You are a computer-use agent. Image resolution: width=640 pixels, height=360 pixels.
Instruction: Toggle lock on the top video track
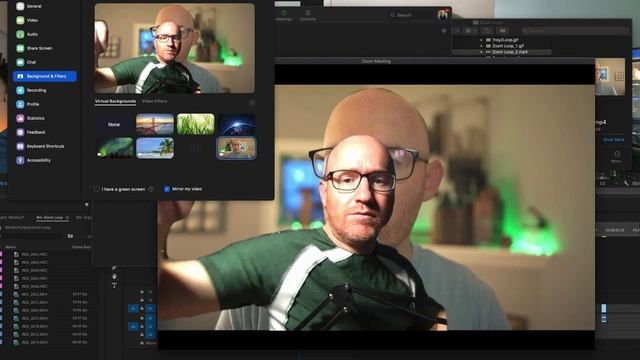tap(142, 292)
